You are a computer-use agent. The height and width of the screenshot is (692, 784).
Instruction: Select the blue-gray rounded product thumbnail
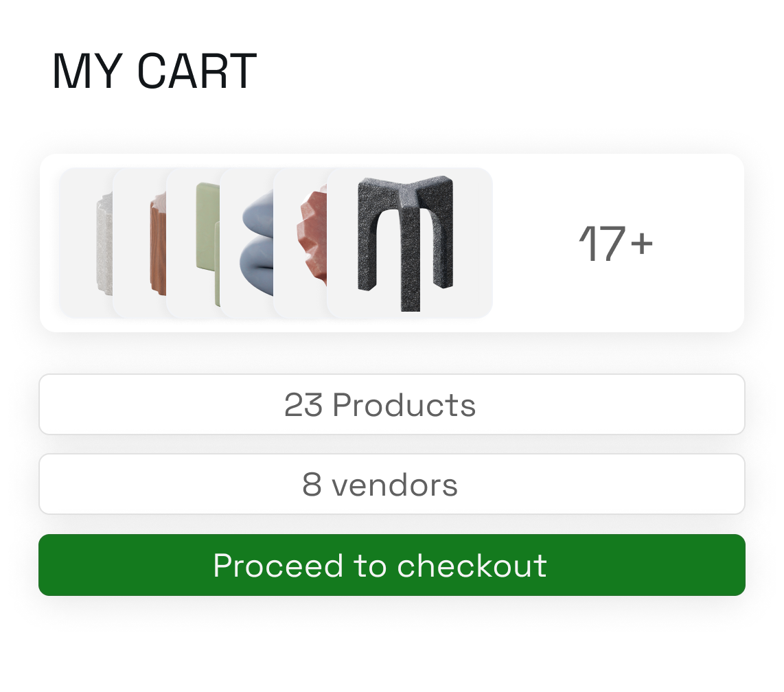(x=246, y=243)
